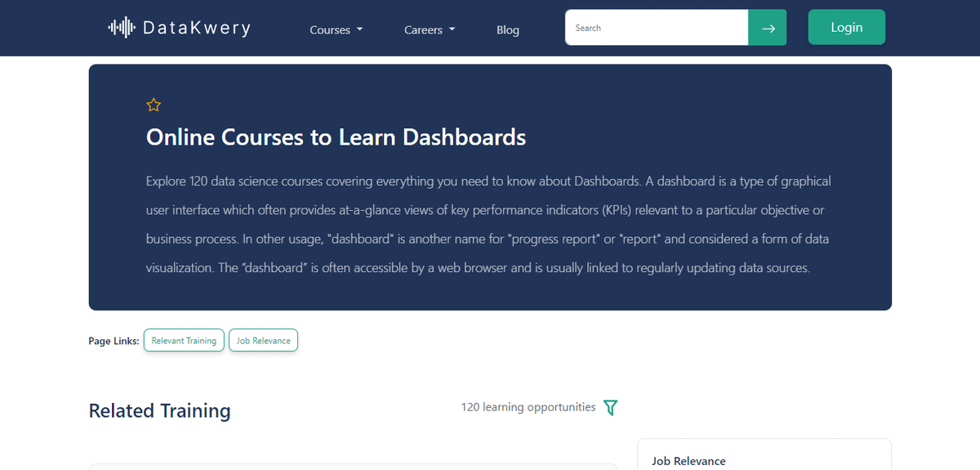Jump to the Relevant Training page link
980x470 pixels.
point(184,341)
